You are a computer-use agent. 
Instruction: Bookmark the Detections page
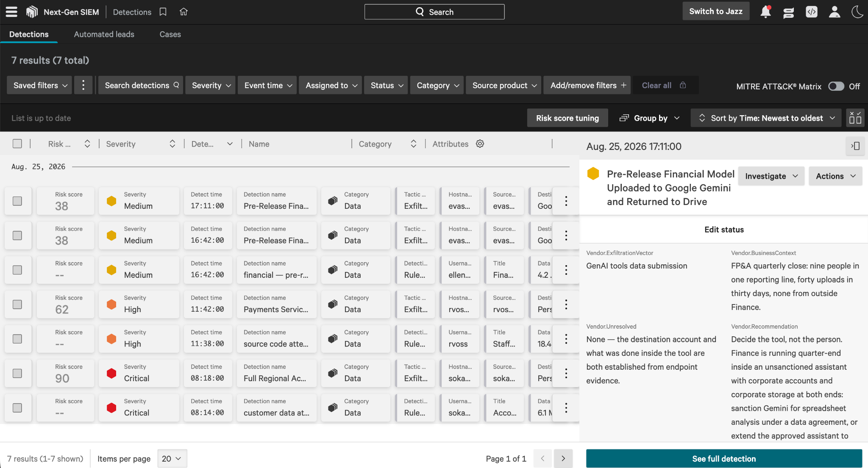click(163, 12)
